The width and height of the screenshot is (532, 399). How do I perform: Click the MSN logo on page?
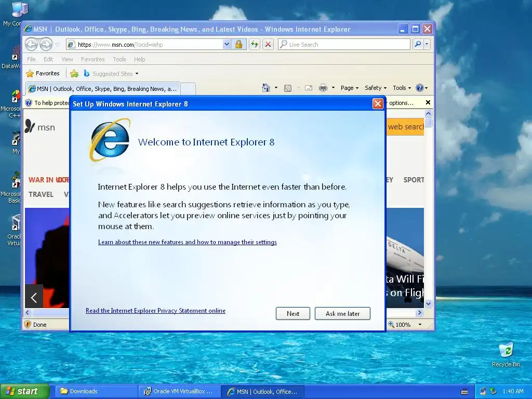(x=39, y=127)
